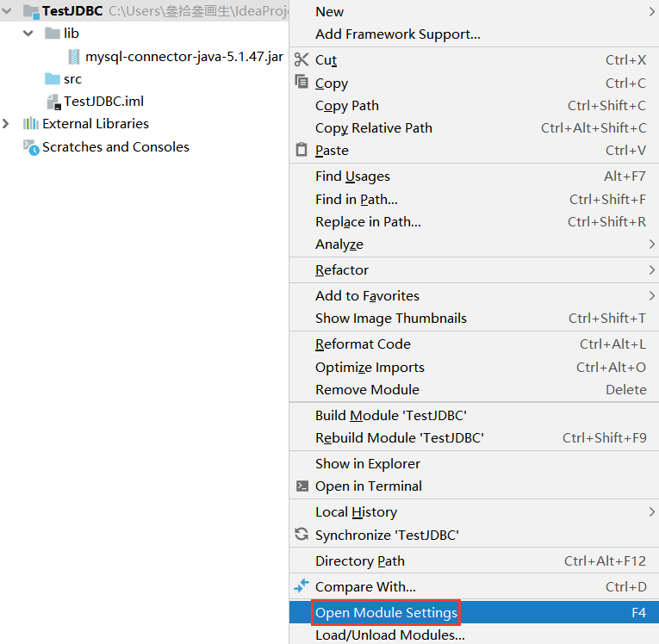
Task: Select Open Module Settings entry
Action: click(474, 612)
